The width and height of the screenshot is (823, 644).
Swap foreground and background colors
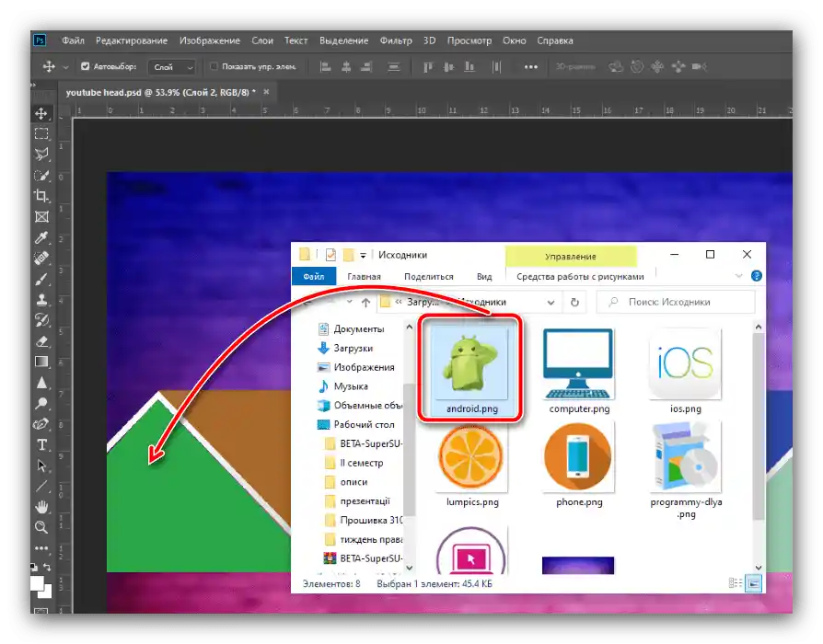(x=47, y=567)
